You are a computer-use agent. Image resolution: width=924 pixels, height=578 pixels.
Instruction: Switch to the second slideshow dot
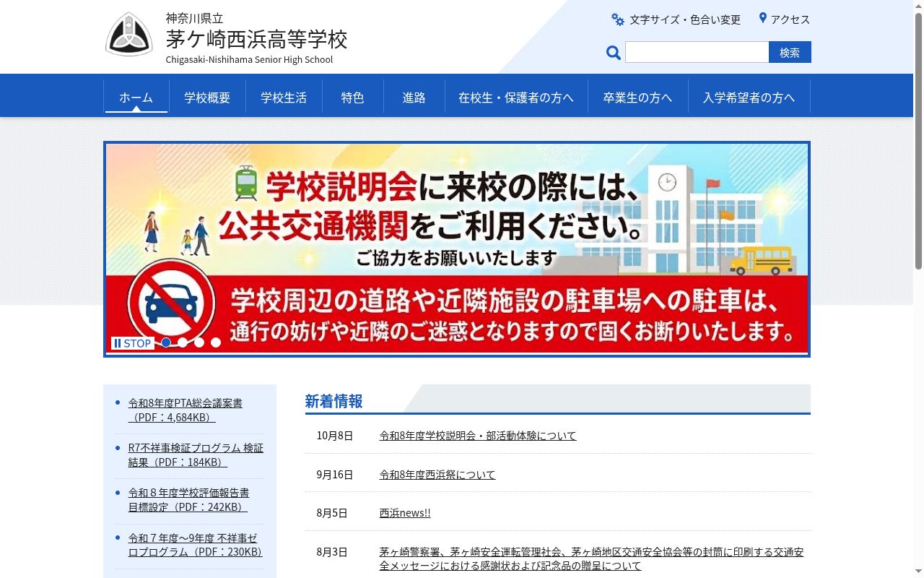tap(183, 342)
